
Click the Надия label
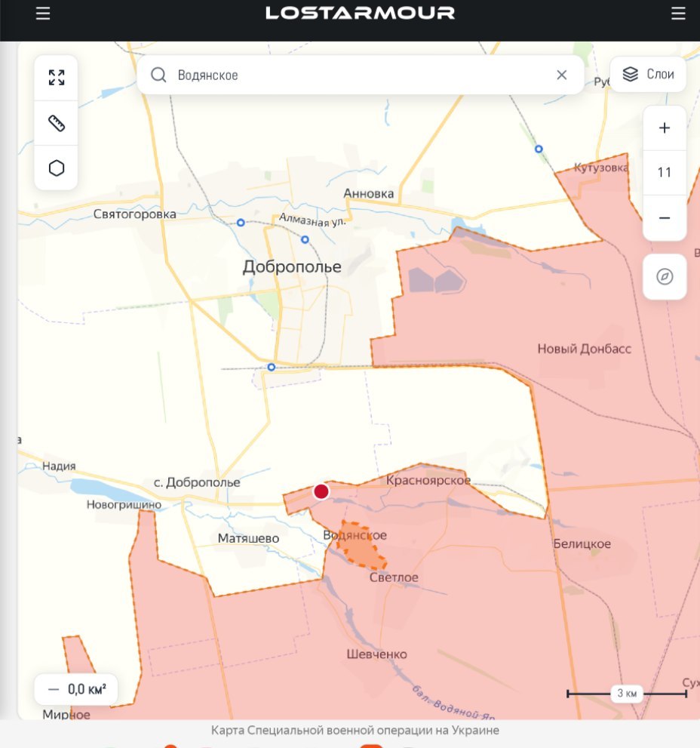(x=59, y=466)
